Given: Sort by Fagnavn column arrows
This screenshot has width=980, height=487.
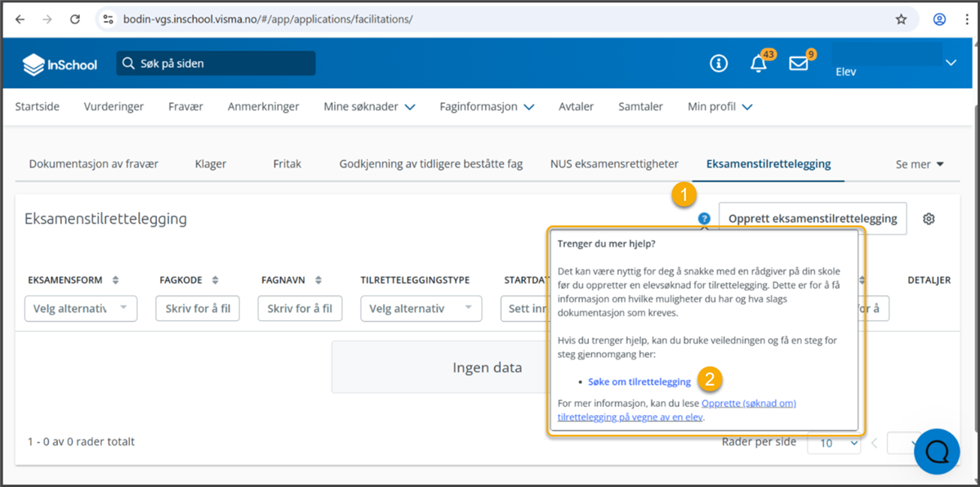Looking at the screenshot, I should coord(318,280).
